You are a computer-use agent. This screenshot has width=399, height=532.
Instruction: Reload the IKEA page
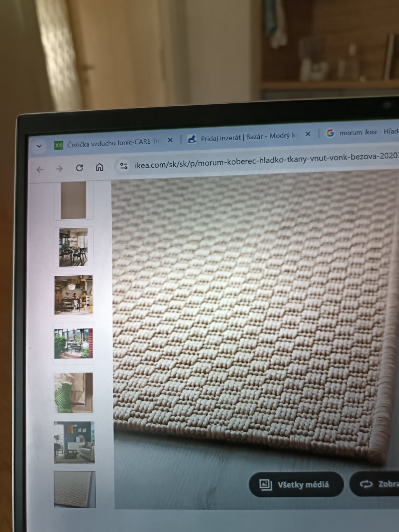click(x=79, y=168)
